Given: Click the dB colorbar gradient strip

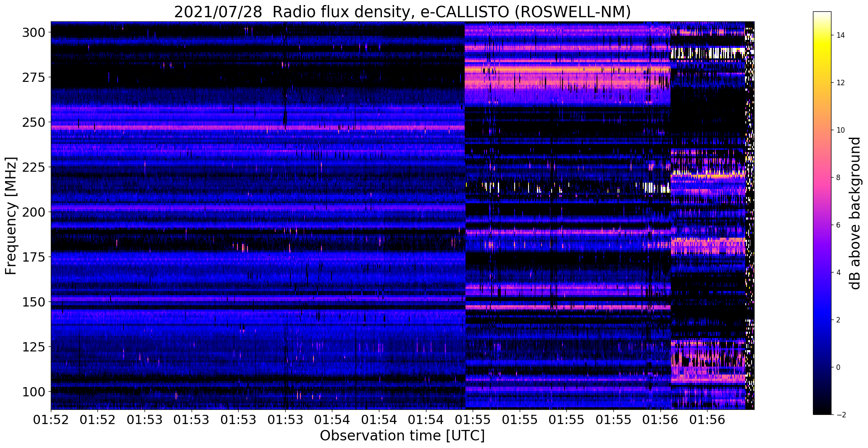Looking at the screenshot, I should click(x=822, y=213).
